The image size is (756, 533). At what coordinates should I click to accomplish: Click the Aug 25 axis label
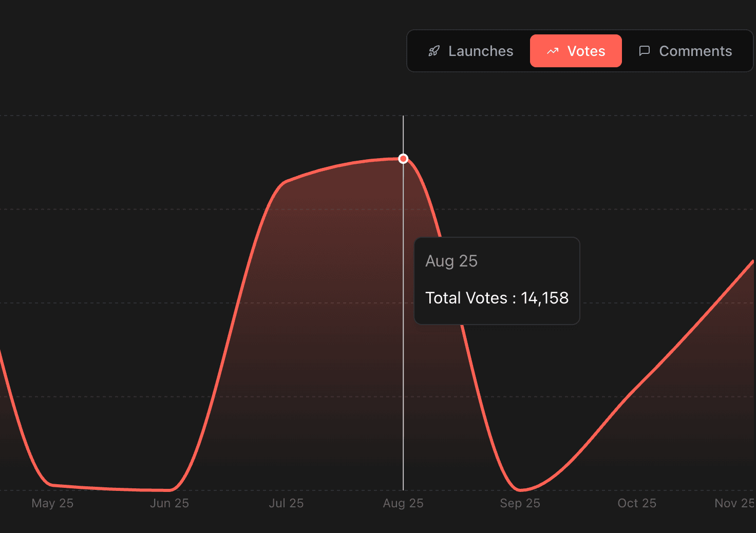[403, 503]
